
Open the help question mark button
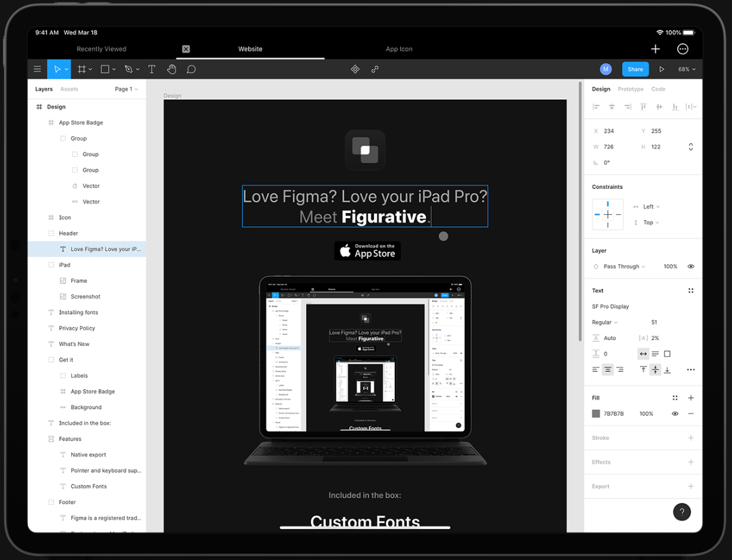tap(682, 512)
